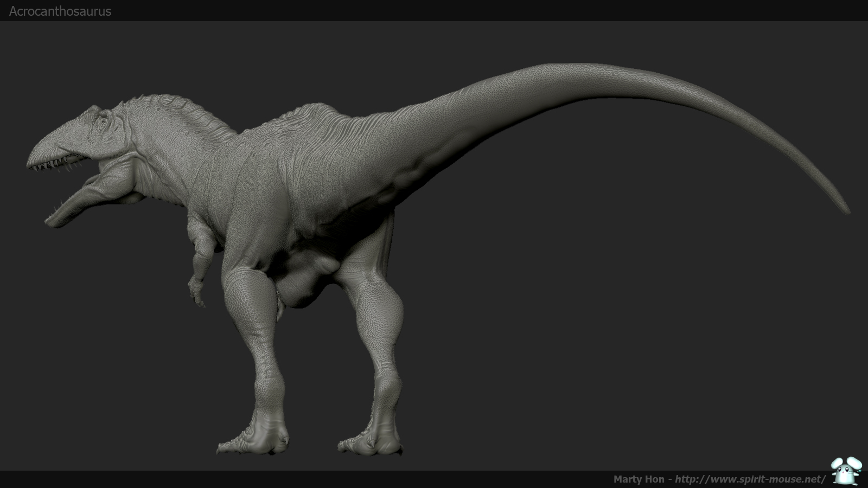Click the spirit-mouse.net URL link
This screenshot has width=868, height=488.
point(750,479)
